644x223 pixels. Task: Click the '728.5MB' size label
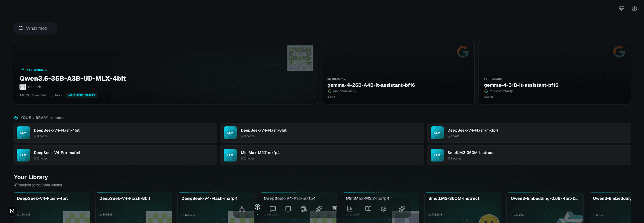[x=437, y=215]
